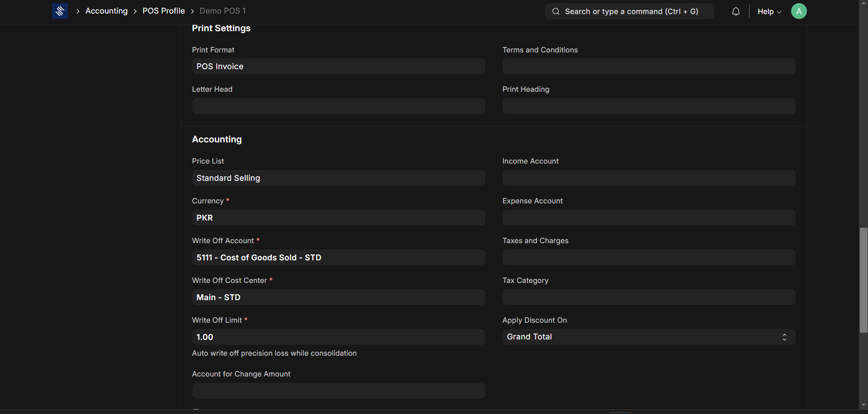Open the user avatar menu
The width and height of the screenshot is (868, 414).
click(798, 11)
